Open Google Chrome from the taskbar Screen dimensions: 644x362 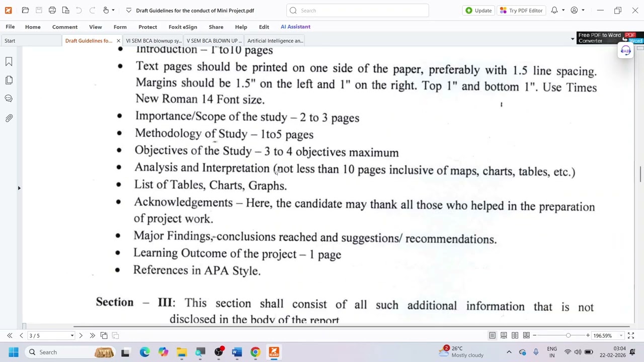(x=255, y=352)
